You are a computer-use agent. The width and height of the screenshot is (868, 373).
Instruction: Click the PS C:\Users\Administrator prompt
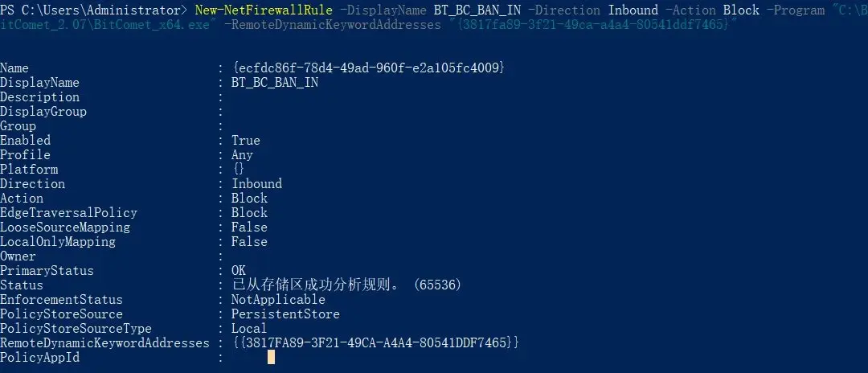[92, 10]
